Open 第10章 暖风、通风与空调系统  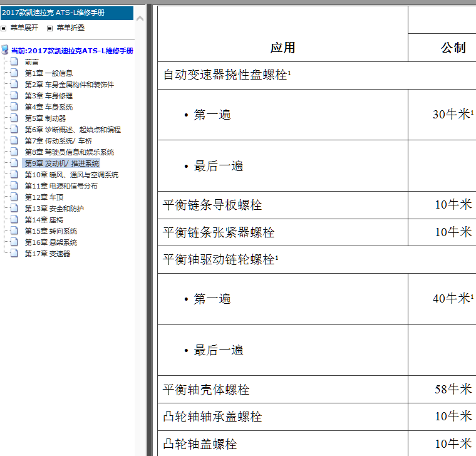point(71,175)
